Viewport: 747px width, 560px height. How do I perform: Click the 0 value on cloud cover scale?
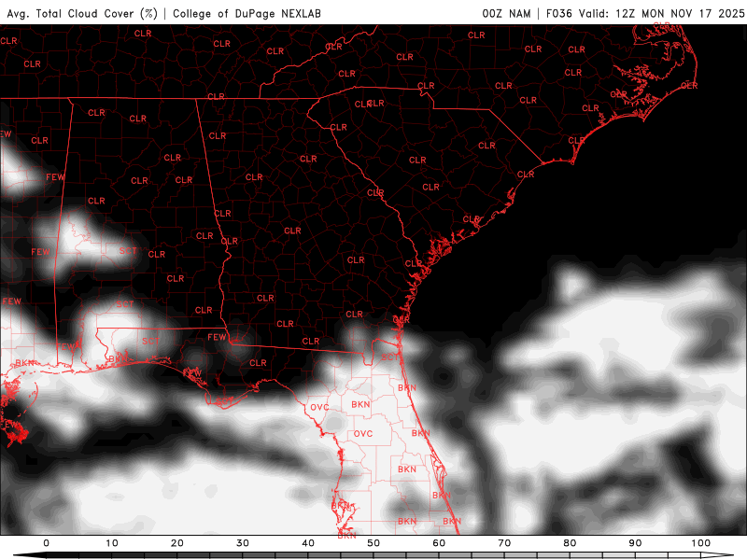click(x=46, y=543)
